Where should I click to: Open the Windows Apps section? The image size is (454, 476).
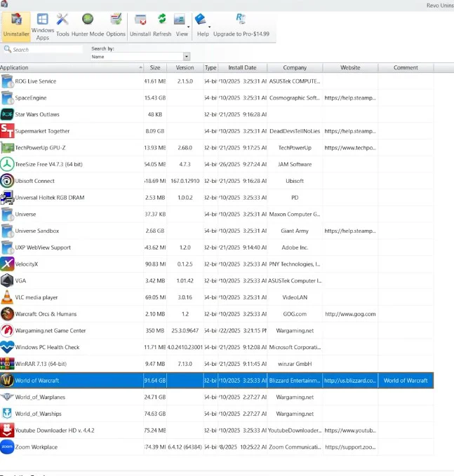[43, 24]
